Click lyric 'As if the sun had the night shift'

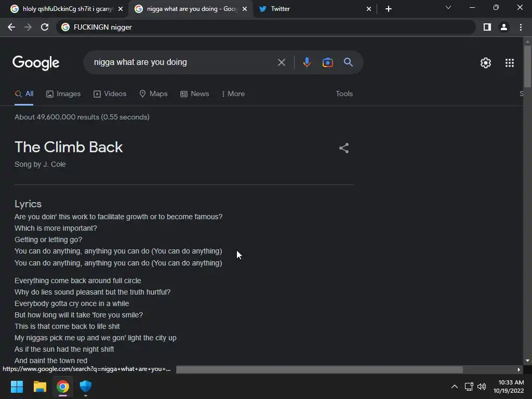(64, 349)
